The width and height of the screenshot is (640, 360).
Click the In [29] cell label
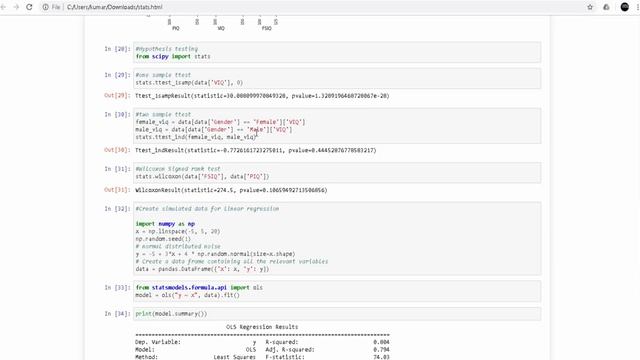click(117, 75)
